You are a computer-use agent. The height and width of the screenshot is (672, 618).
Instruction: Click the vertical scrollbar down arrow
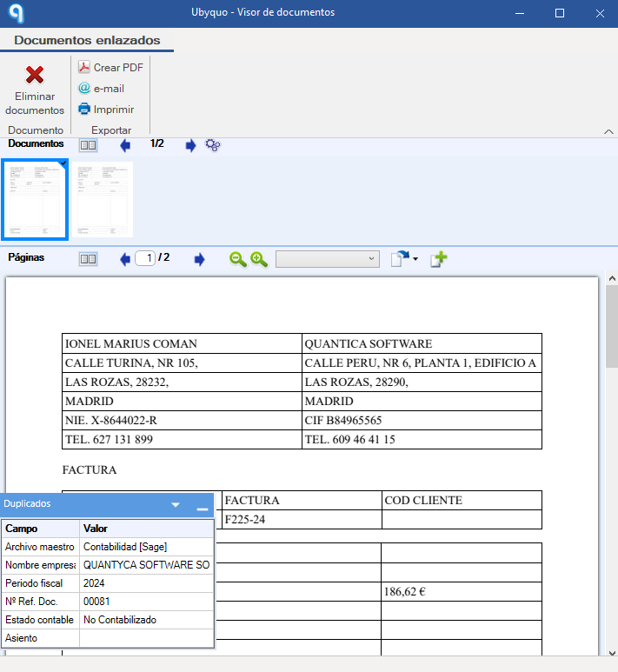point(612,653)
